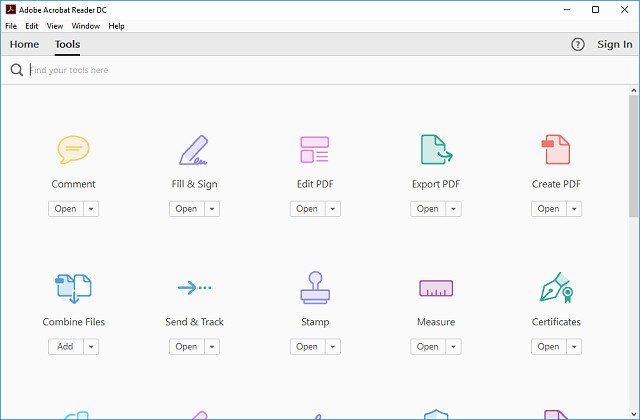Open the View menu
The width and height of the screenshot is (640, 420).
(x=55, y=26)
